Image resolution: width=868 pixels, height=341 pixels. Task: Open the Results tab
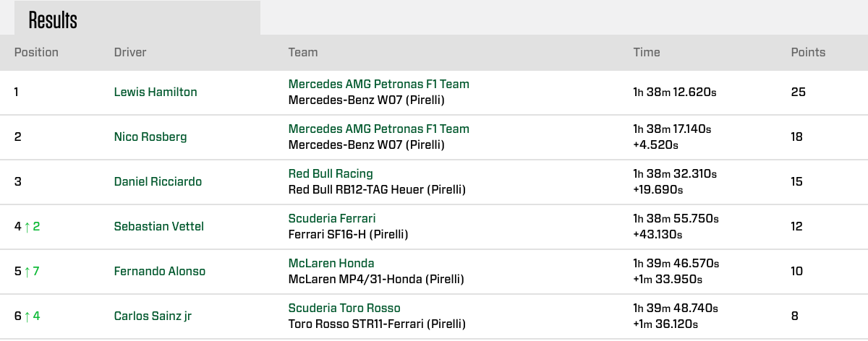53,20
